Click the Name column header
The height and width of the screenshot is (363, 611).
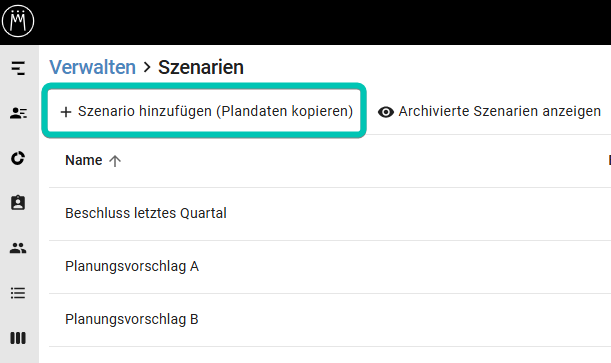(84, 160)
